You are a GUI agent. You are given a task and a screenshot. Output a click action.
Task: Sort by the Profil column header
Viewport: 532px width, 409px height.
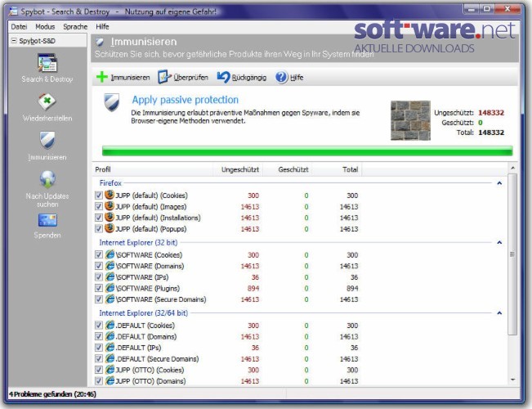(x=152, y=169)
